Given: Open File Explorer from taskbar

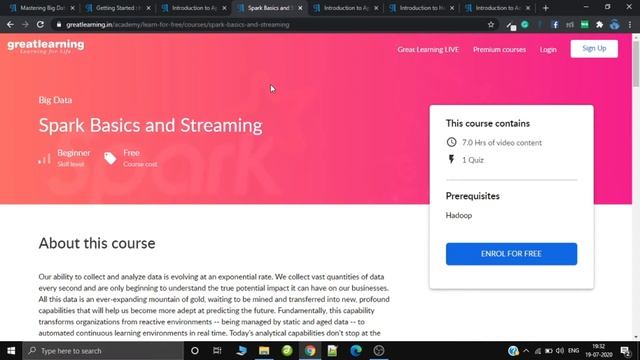Looking at the screenshot, I should pyautogui.click(x=264, y=351).
